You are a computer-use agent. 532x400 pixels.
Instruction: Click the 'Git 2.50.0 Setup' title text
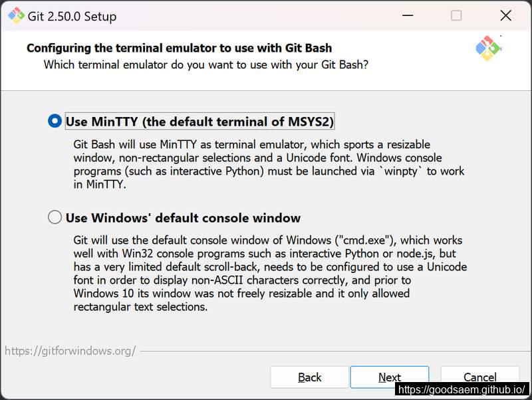(72, 16)
